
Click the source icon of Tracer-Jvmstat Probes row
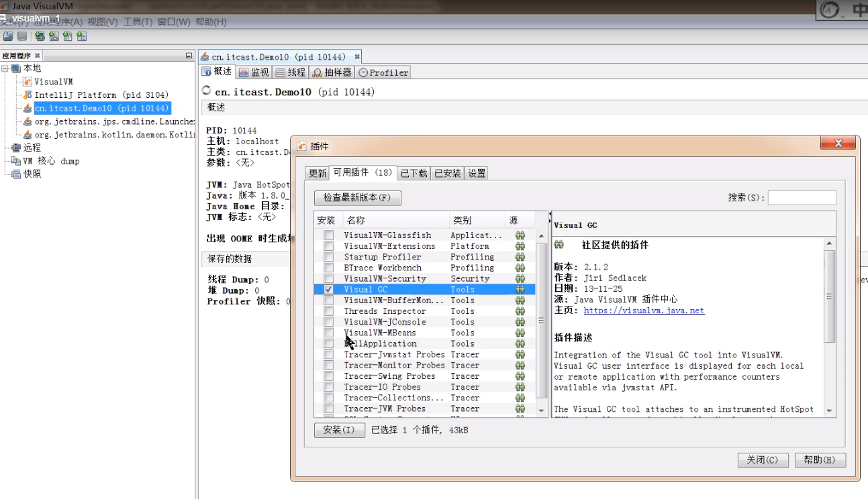(x=520, y=354)
